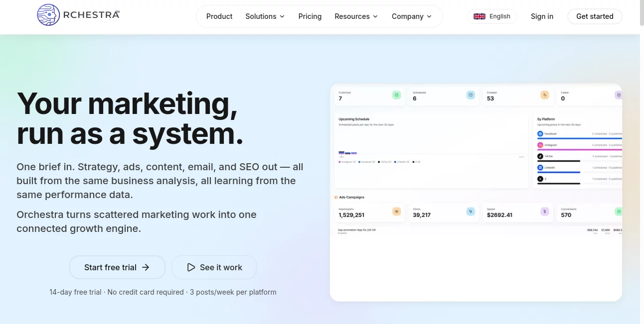Click the Get started button
The height and width of the screenshot is (324, 644).
tap(595, 16)
